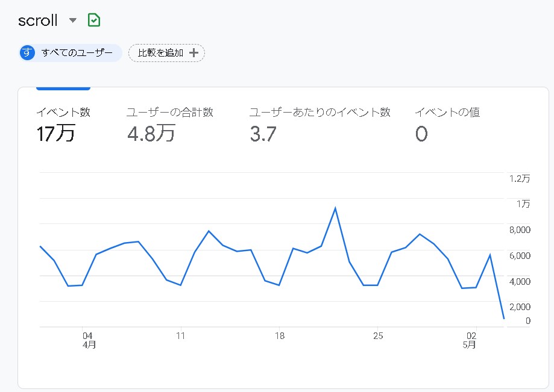Screen dimensions: 554x392
Task: Click the green verified checkmark icon
Action: click(94, 20)
